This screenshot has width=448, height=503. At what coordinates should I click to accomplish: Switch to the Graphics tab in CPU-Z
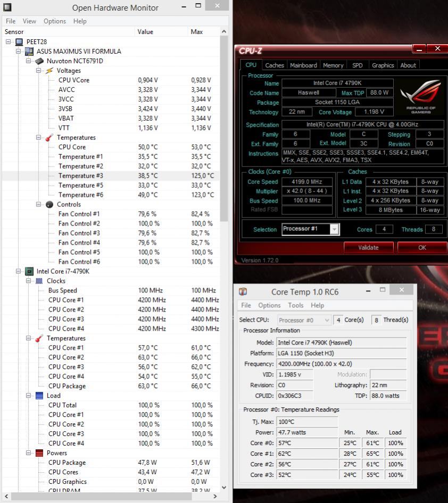tap(383, 65)
